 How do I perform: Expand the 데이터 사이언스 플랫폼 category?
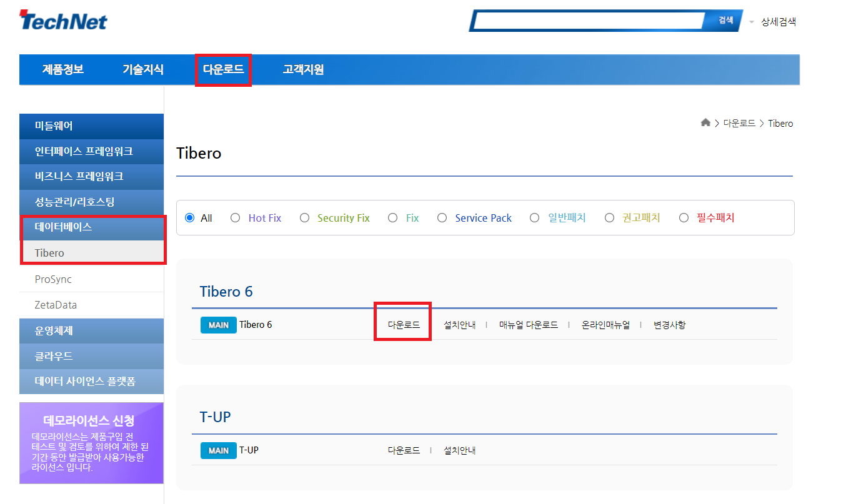[x=91, y=382]
